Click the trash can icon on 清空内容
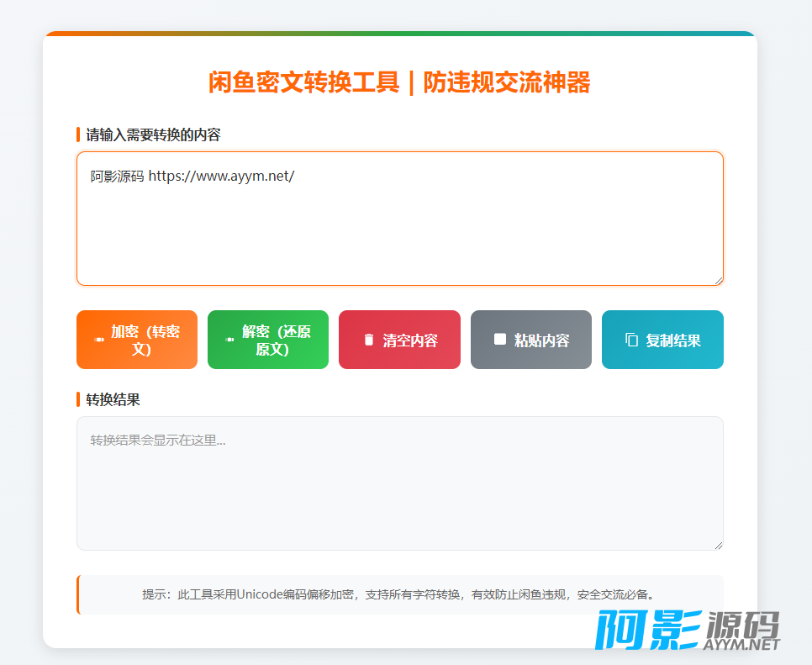Image resolution: width=812 pixels, height=665 pixels. (368, 340)
